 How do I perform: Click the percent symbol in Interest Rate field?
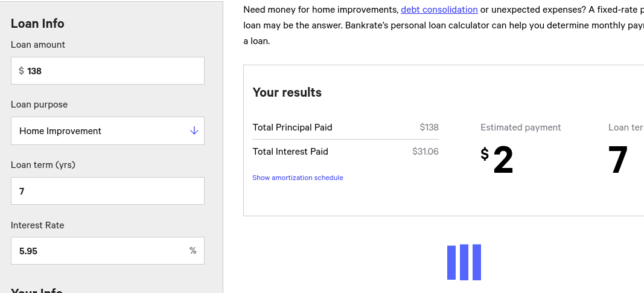(193, 250)
